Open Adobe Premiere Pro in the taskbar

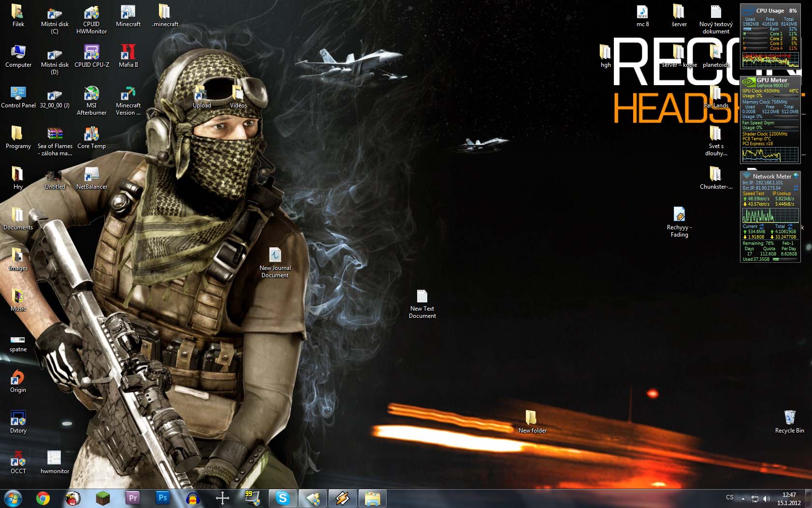[133, 498]
